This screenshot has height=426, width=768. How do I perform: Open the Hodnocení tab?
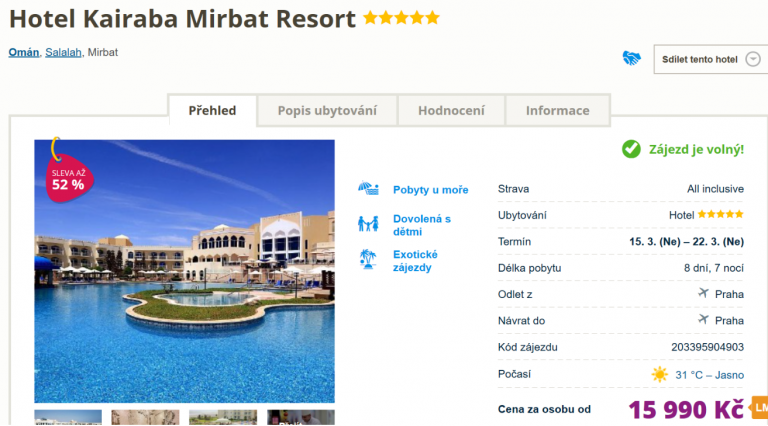pos(451,111)
